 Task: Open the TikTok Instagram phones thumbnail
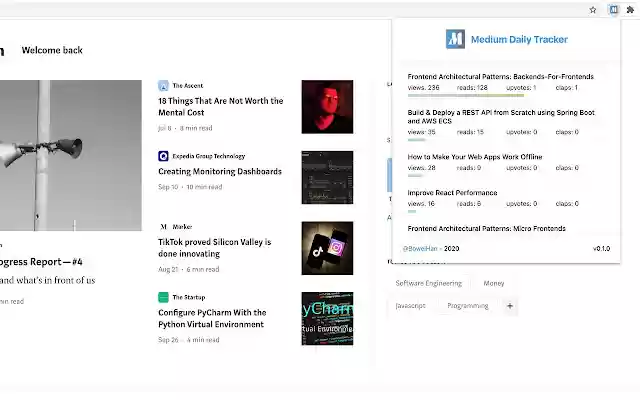pos(327,248)
